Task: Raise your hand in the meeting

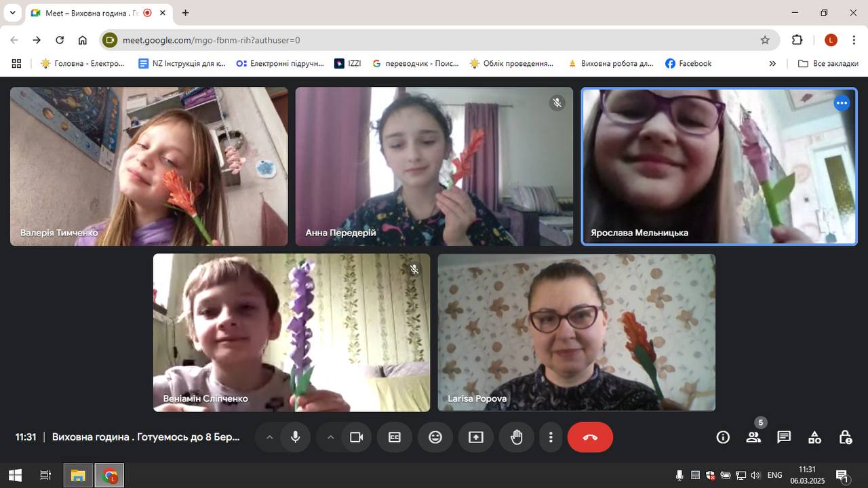Action: coord(517,437)
